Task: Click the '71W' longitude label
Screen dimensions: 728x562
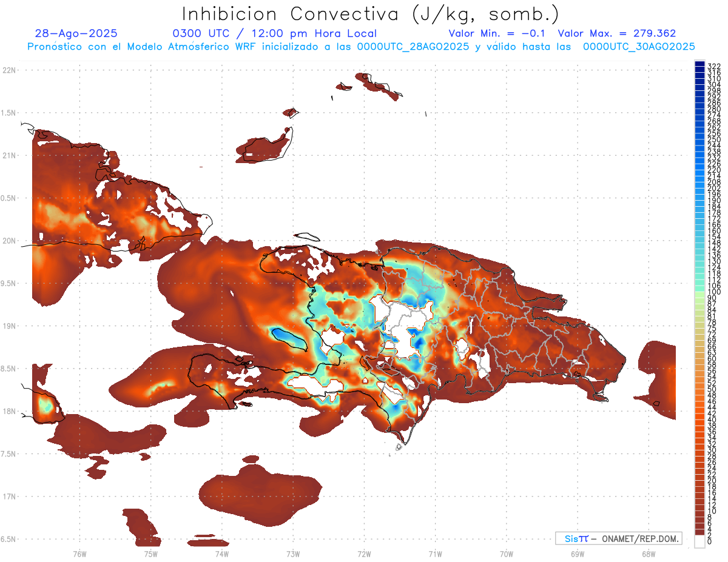Action: (x=435, y=554)
